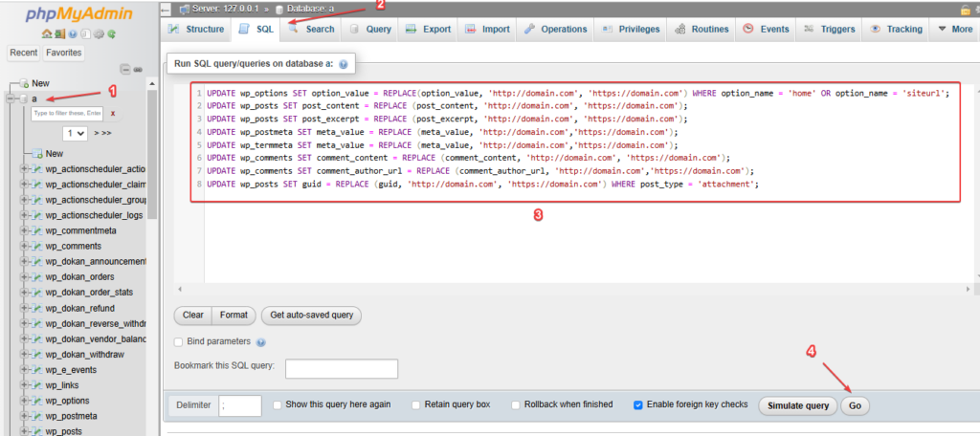Click the database cylinder icon for a
Viewport: 980px width, 436px height.
point(24,98)
